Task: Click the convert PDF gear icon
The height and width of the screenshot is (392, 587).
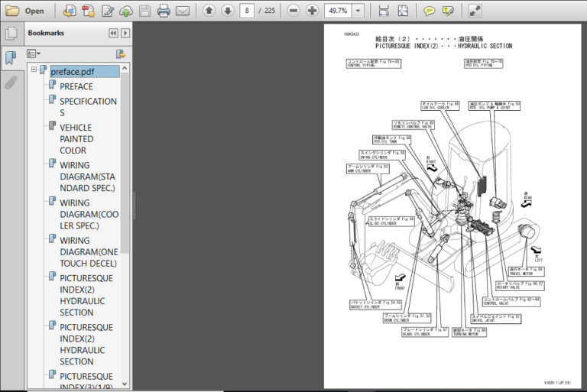Action: click(x=89, y=11)
